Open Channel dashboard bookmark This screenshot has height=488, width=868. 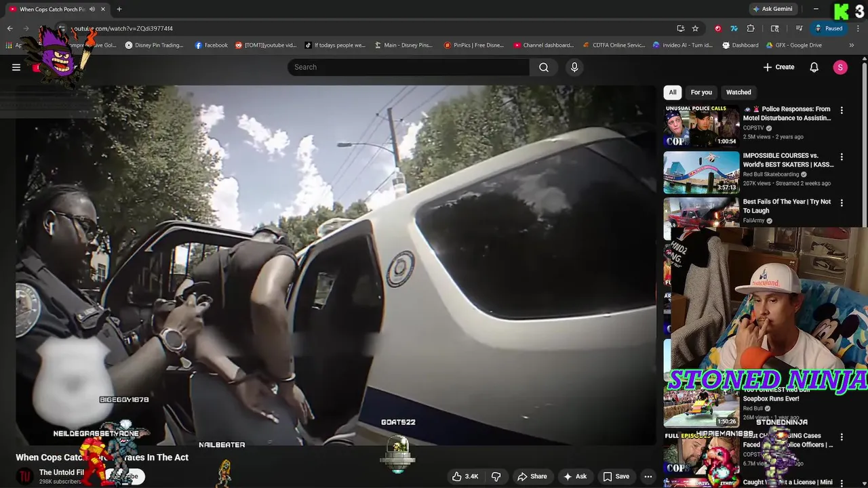coord(544,45)
